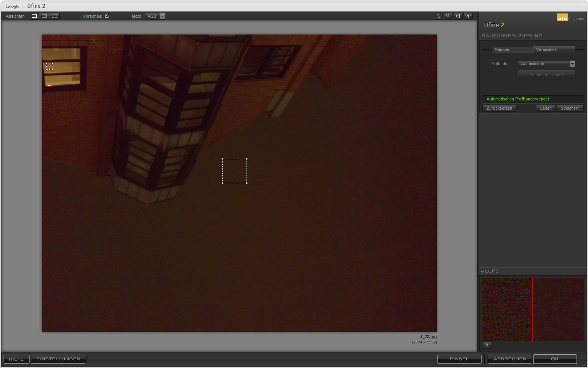Select the arrow selection tool
The height and width of the screenshot is (368, 588).
pos(438,16)
